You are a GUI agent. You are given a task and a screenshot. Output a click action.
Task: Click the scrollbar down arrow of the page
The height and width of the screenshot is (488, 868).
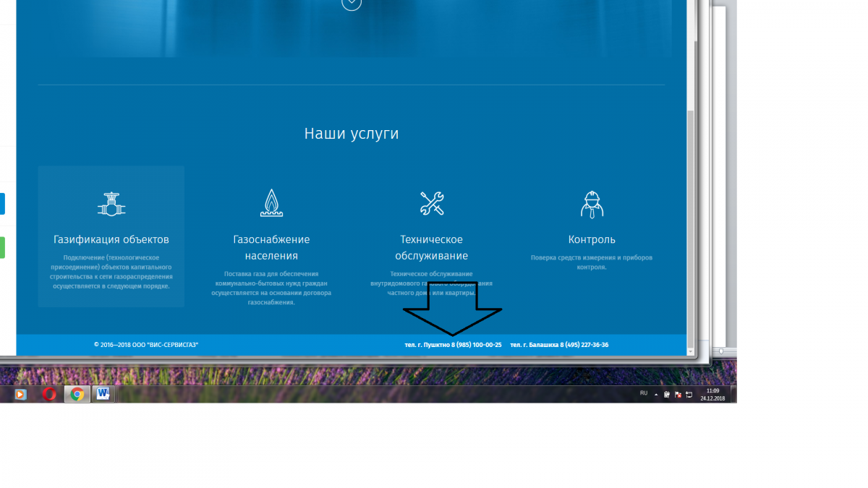[x=691, y=351]
